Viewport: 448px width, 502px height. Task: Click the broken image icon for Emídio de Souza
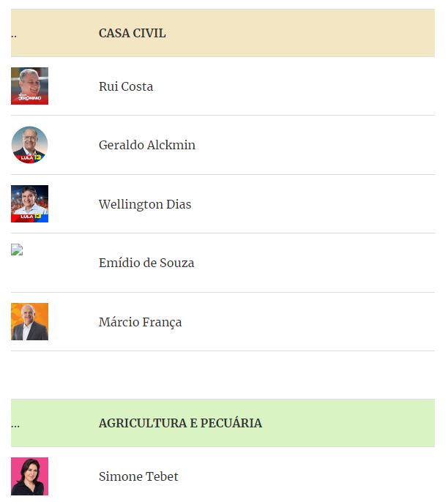click(17, 250)
